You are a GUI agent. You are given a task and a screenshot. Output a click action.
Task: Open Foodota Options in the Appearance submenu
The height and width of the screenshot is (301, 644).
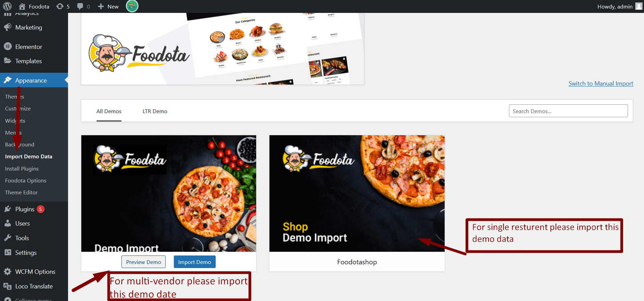coord(26,180)
